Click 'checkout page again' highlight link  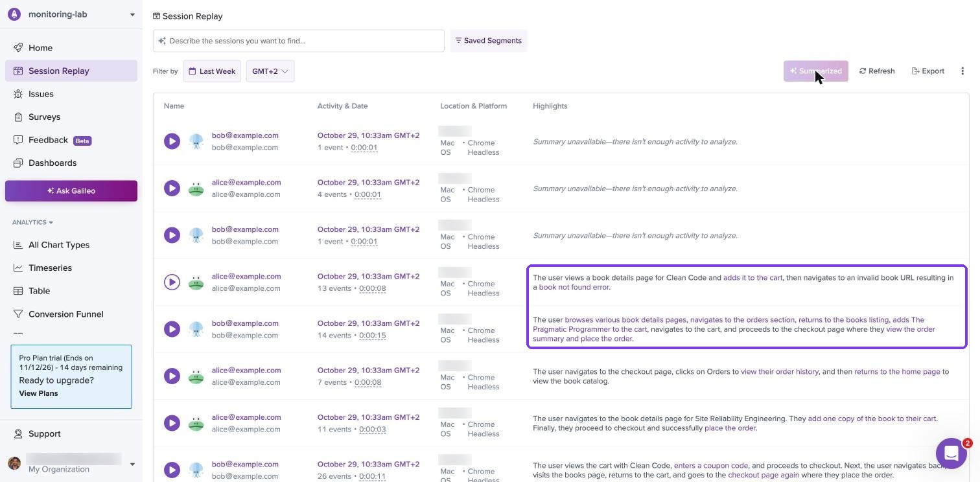click(x=764, y=475)
